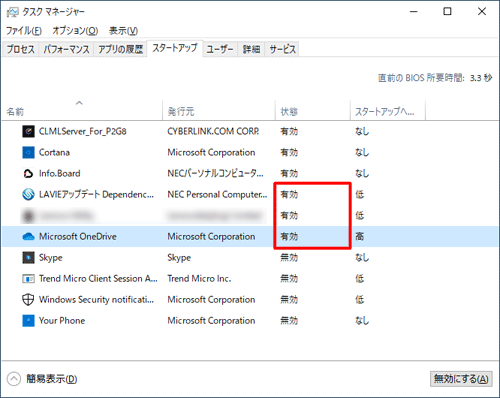Switch to the パフォーマンス tab
The width and height of the screenshot is (500, 398).
coord(66,49)
